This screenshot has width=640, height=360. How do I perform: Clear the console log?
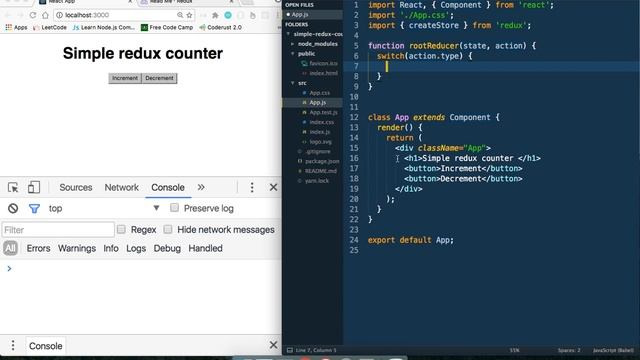click(13, 209)
